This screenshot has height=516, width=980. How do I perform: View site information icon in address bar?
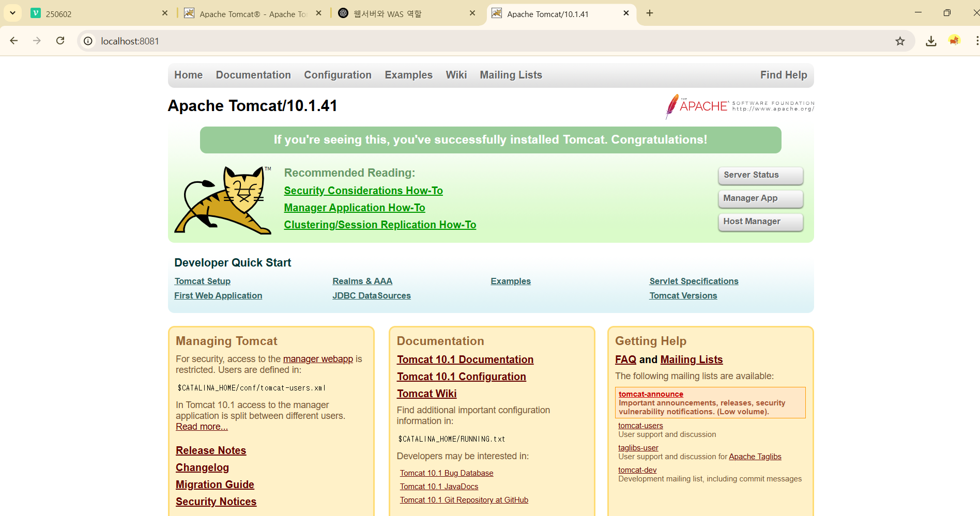[88, 41]
